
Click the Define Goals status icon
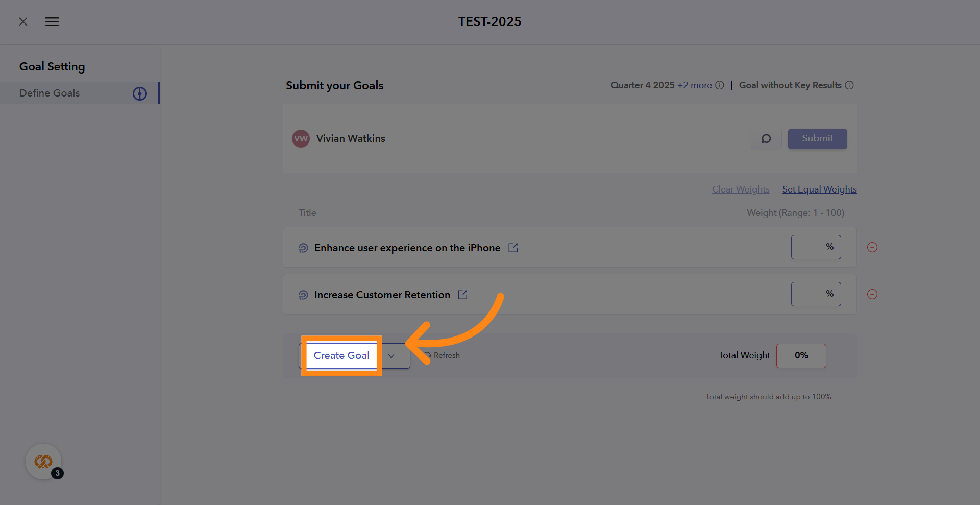140,93
